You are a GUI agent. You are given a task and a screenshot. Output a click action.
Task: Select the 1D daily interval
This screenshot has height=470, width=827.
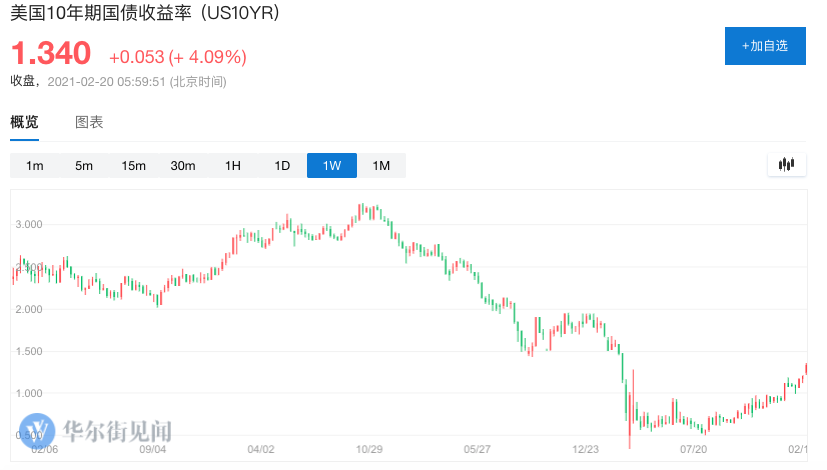coord(282,166)
